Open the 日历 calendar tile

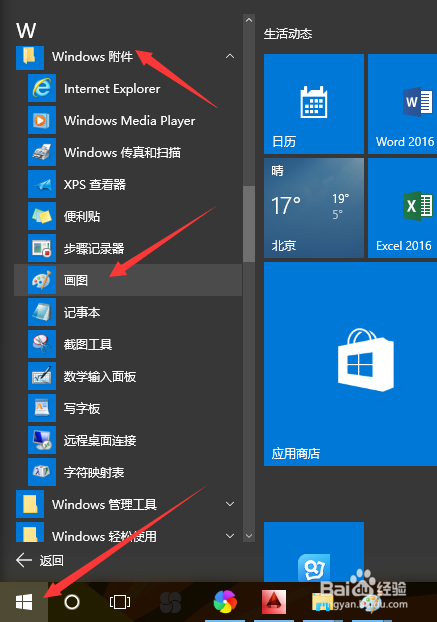point(314,104)
